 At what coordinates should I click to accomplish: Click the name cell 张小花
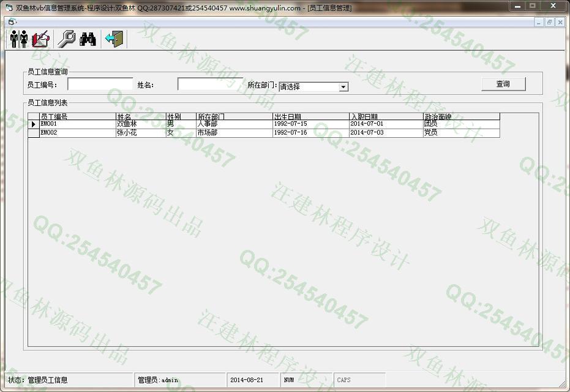(x=140, y=133)
